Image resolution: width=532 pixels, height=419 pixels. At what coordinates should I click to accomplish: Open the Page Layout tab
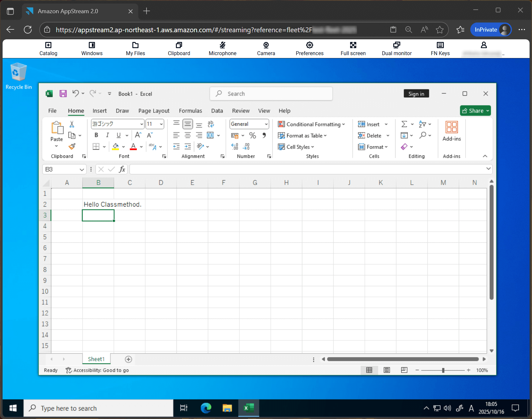pos(154,111)
